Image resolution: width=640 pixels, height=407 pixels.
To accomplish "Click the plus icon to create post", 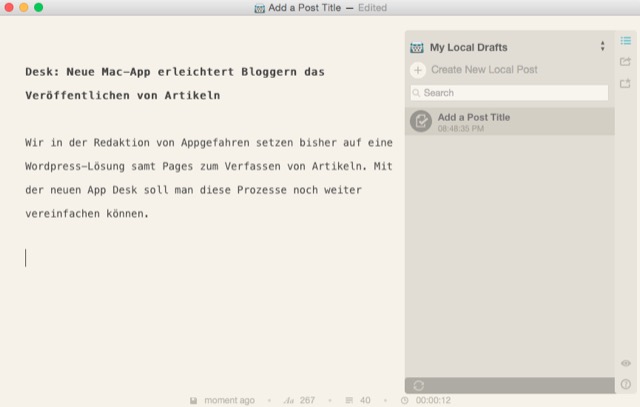I will 418,70.
